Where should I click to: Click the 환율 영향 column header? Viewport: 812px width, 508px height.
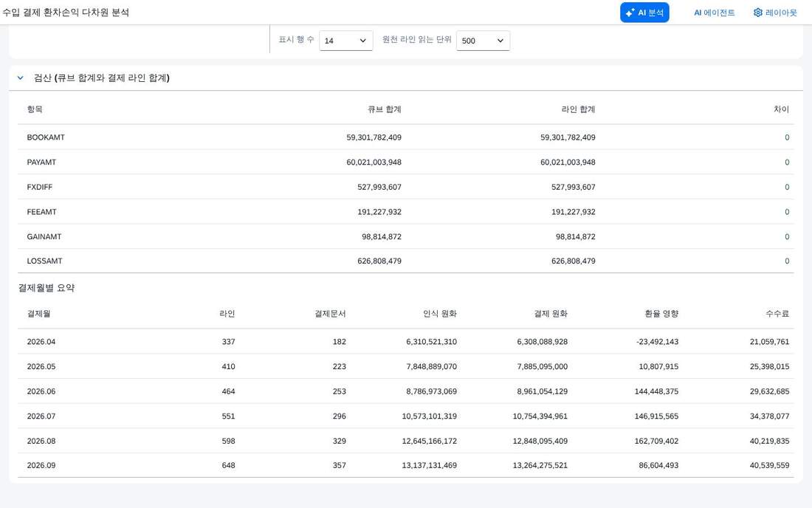[661, 313]
